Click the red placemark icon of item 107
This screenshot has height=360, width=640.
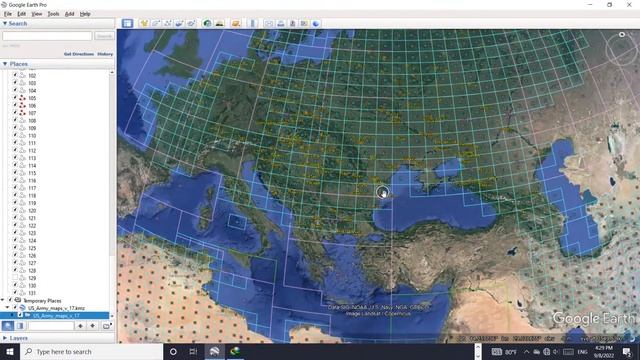[22, 113]
